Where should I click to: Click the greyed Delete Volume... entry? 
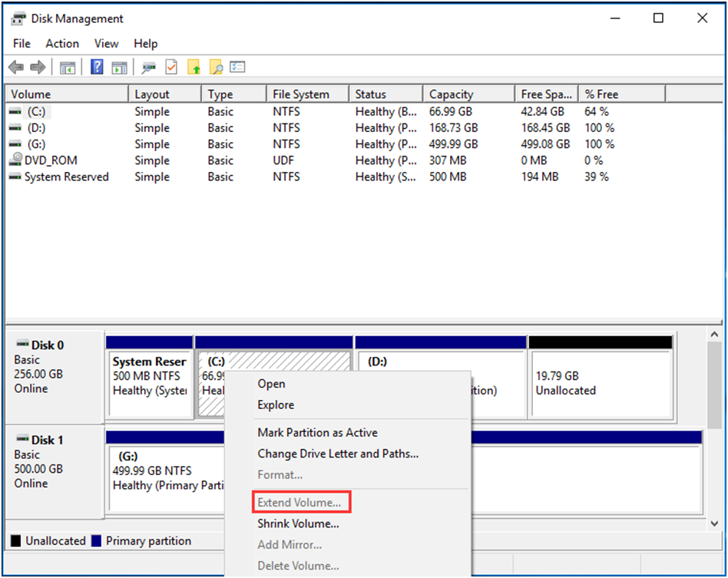pos(348,566)
